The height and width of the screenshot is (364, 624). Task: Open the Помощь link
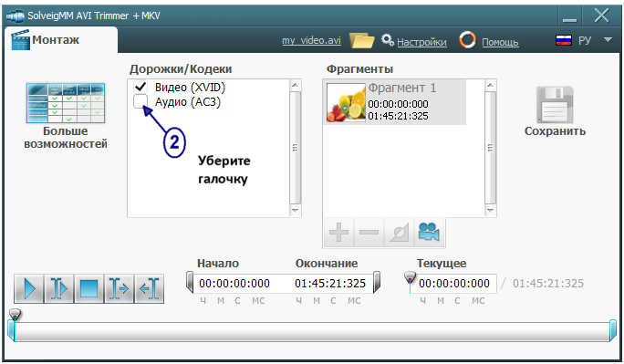pos(500,42)
